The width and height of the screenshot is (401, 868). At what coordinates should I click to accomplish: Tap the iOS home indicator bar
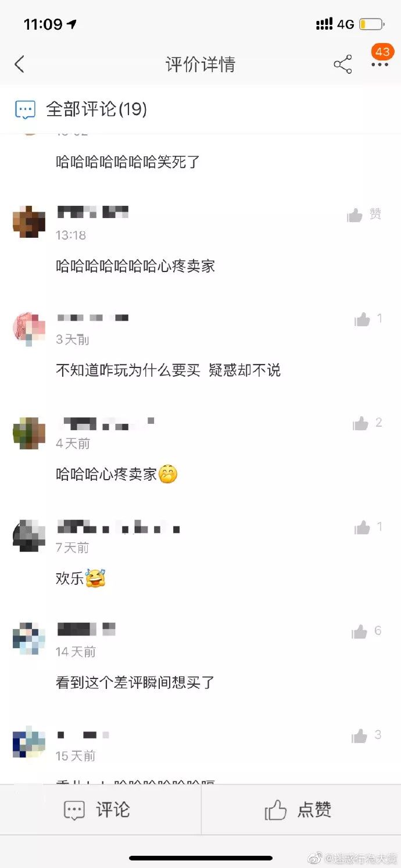pos(201,858)
